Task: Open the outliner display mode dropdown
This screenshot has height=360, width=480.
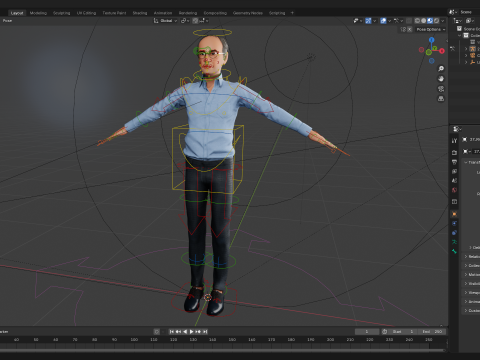Action: tap(457, 21)
